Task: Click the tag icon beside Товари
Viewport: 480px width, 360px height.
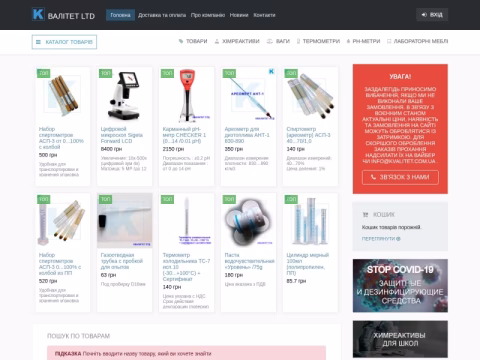Action: click(x=181, y=41)
